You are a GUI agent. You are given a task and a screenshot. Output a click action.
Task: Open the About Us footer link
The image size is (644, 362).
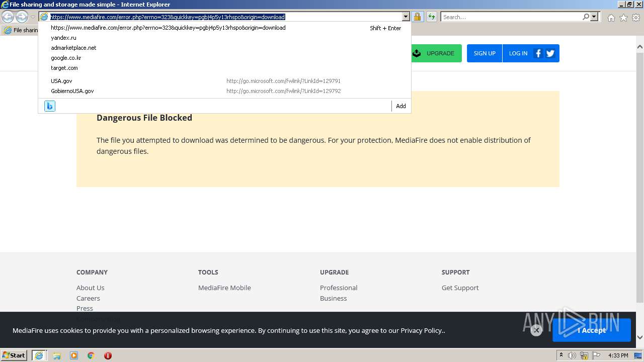point(91,288)
